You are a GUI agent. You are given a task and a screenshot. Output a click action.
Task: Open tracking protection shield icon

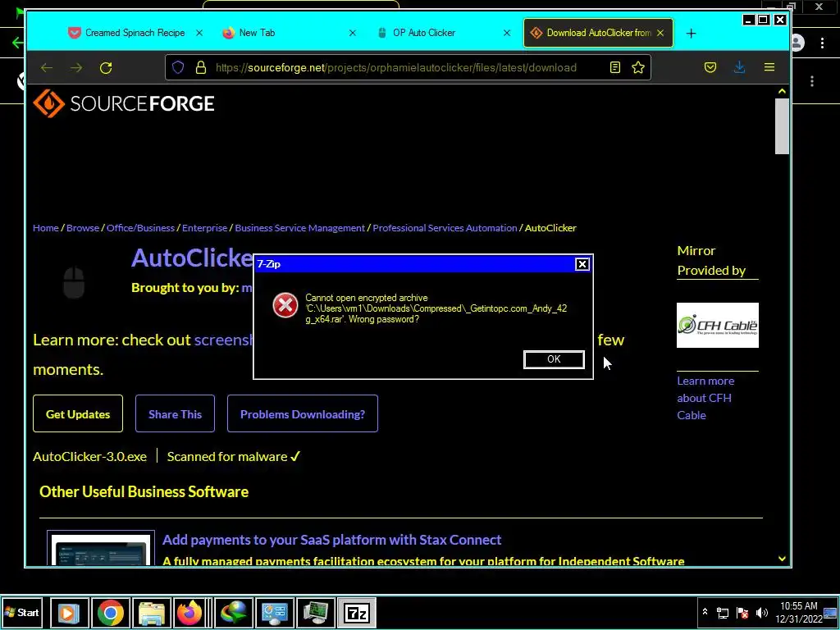point(178,67)
